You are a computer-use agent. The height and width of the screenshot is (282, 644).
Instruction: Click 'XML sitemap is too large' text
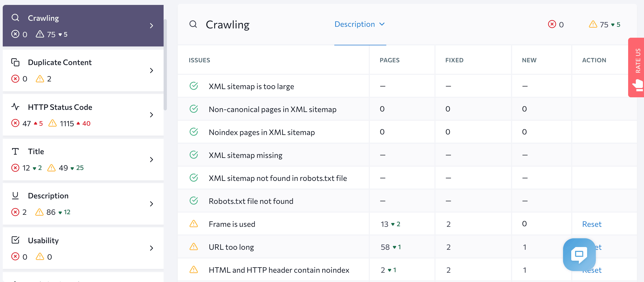tap(251, 86)
